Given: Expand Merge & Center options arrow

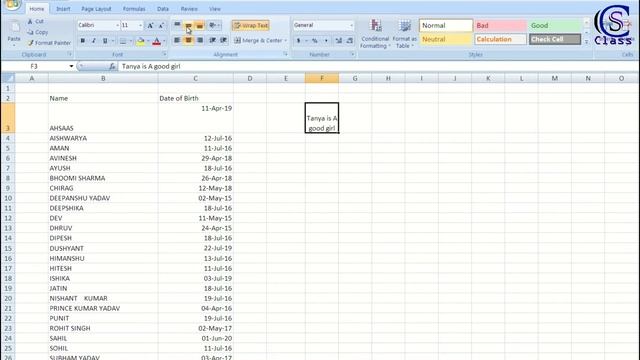Looking at the screenshot, I should pos(286,40).
